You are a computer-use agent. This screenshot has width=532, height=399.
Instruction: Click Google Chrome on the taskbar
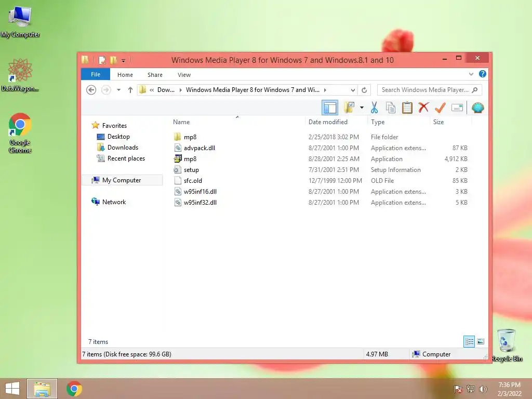(74, 389)
